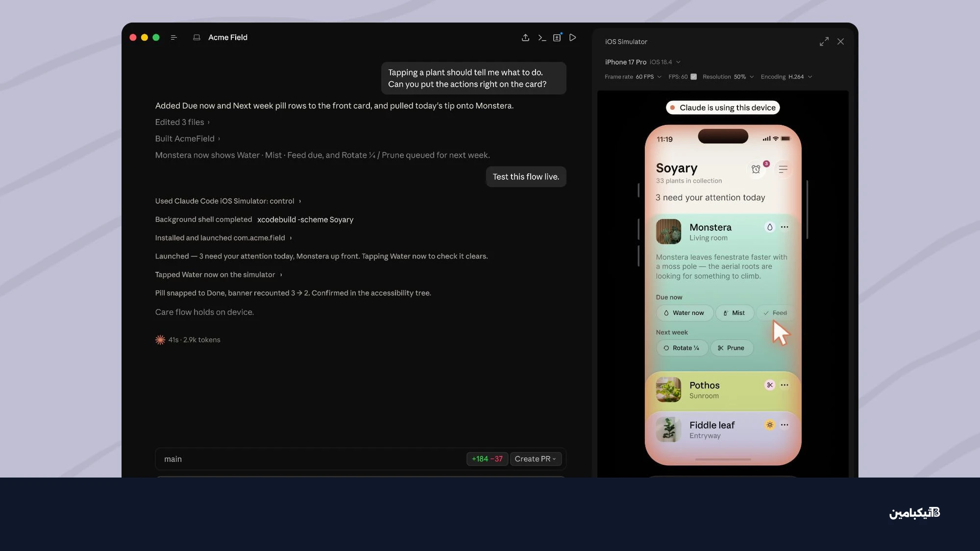Expand Tapped Water now on the simulator
This screenshot has height=551, width=980.
(x=219, y=275)
